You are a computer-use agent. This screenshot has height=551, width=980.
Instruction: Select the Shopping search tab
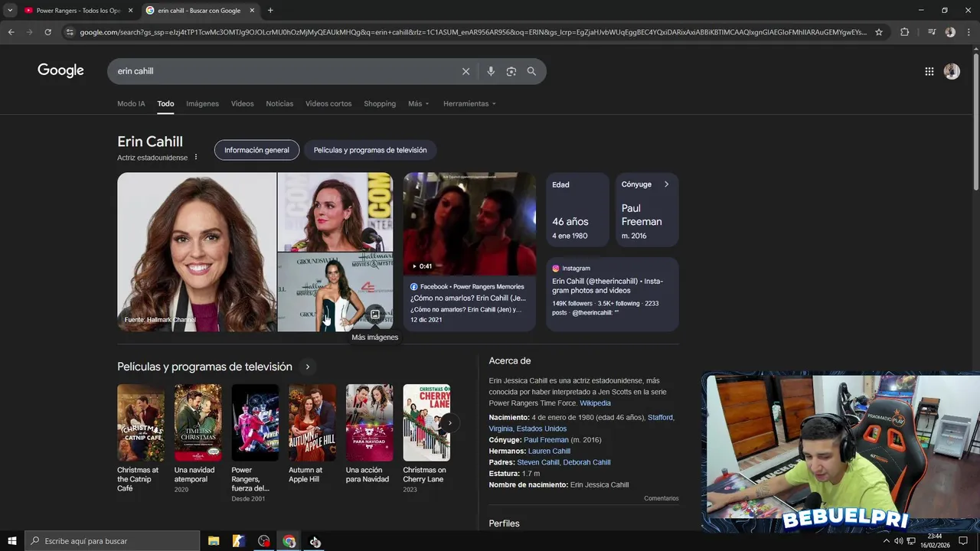click(380, 104)
